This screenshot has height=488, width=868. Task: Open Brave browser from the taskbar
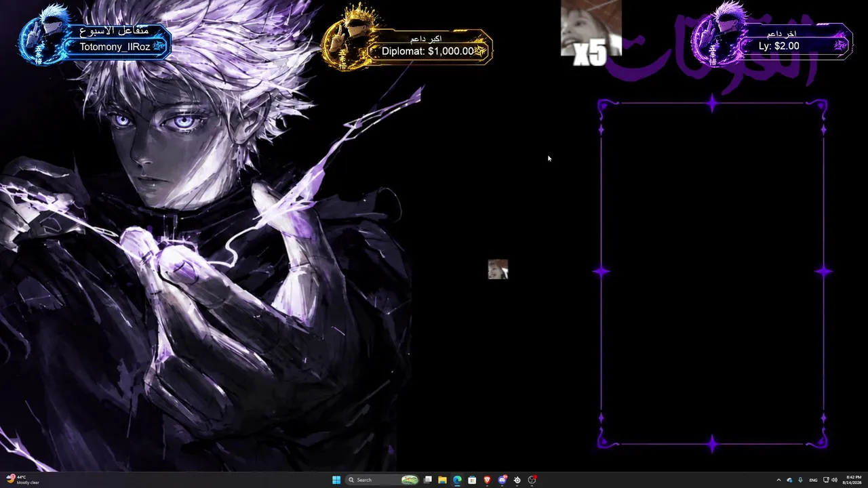tap(487, 480)
